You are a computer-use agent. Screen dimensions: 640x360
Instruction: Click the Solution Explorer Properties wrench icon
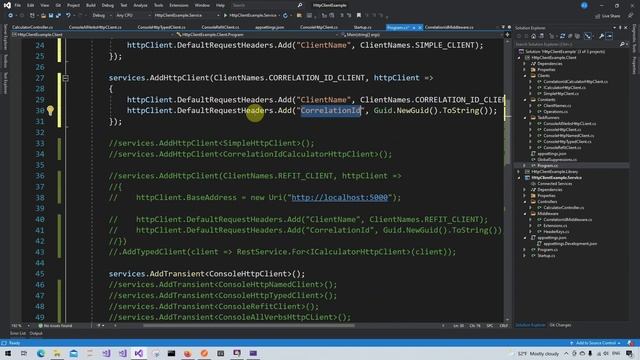coord(601,36)
